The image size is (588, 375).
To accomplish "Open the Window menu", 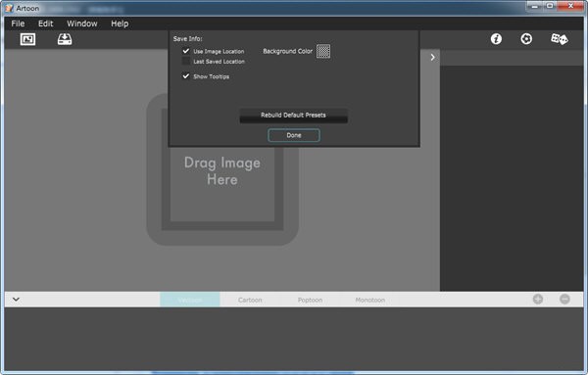I will 82,23.
